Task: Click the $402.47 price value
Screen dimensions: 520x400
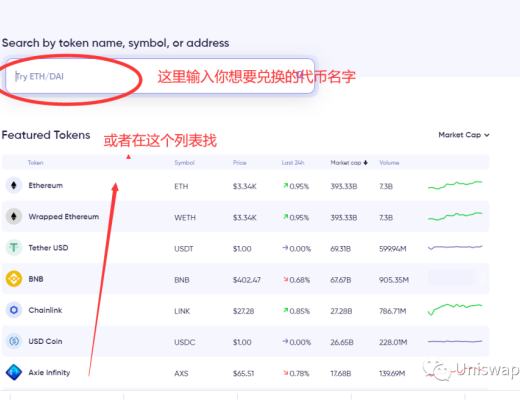Action: coord(247,280)
